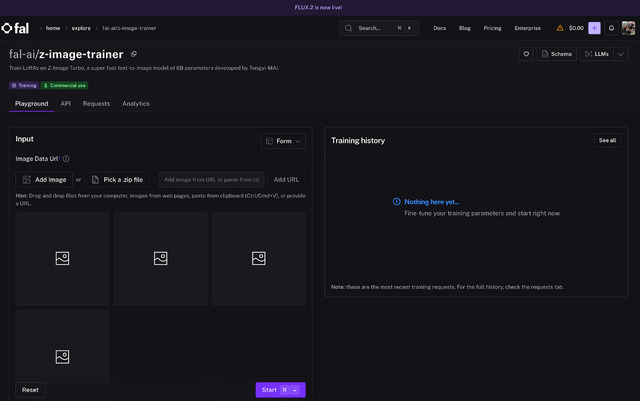The height and width of the screenshot is (401, 640).
Task: Open the notifications bell
Action: click(611, 28)
